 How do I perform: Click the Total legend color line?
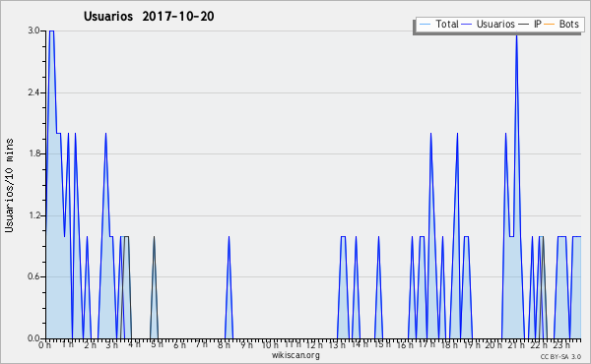tap(425, 25)
